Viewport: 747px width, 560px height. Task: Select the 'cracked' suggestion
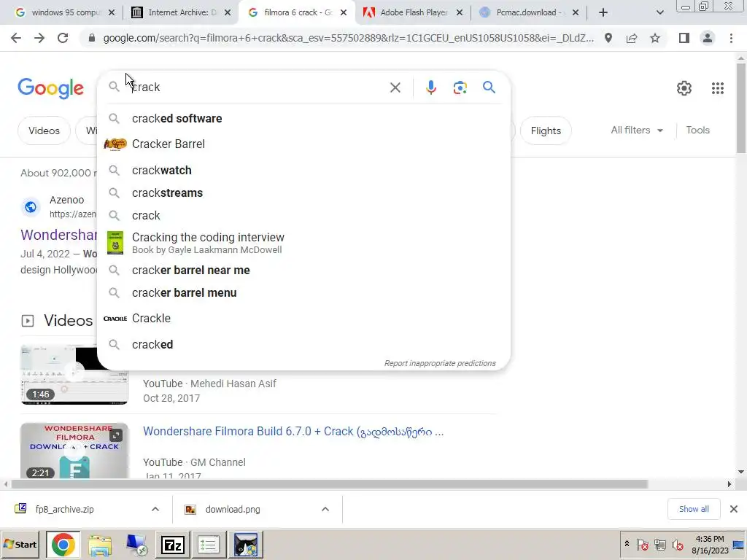303,344
